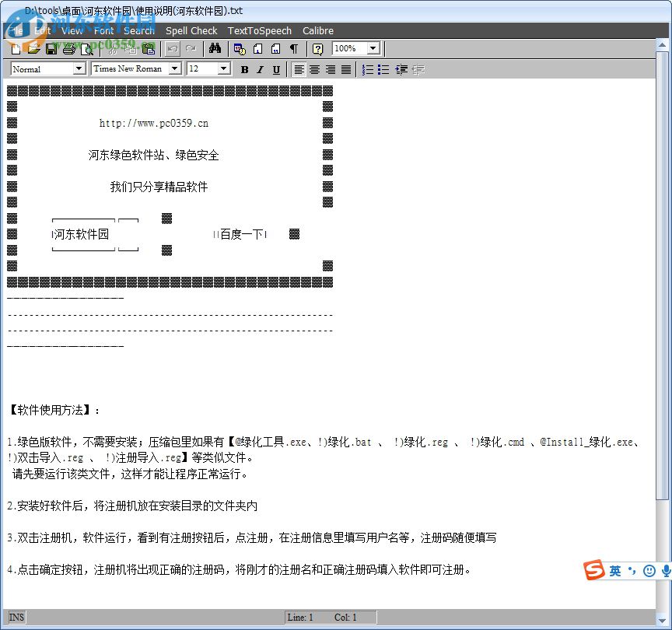Increase paragraph indent
This screenshot has height=630, width=672.
[401, 69]
